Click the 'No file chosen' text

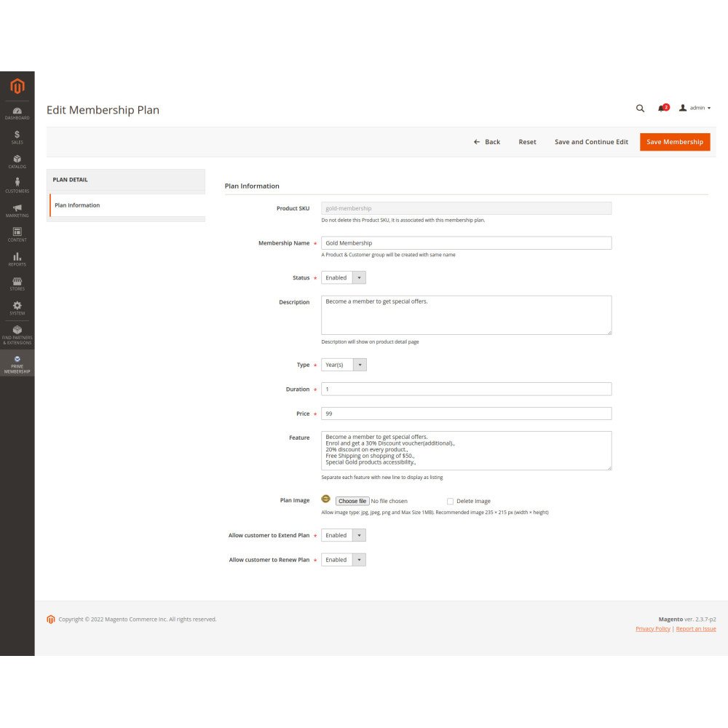389,501
